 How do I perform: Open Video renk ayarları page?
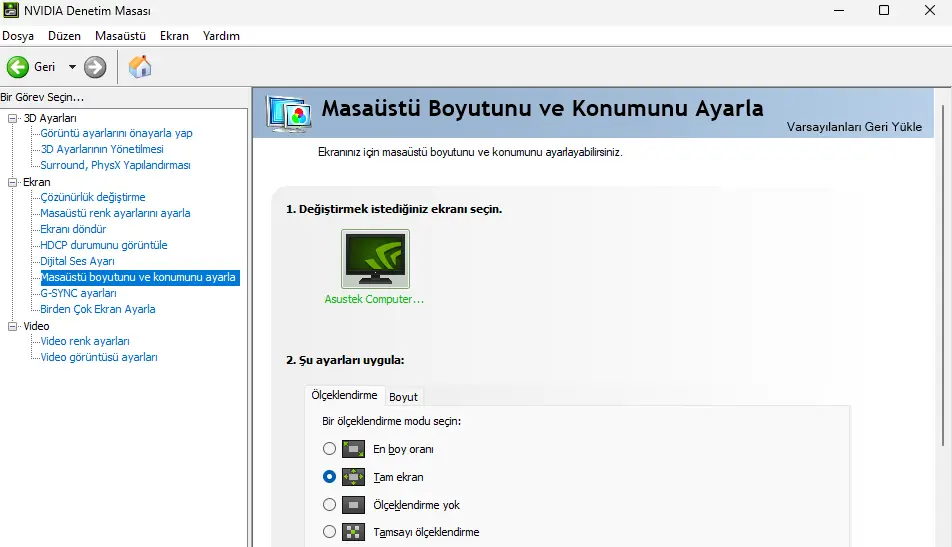pyautogui.click(x=85, y=341)
